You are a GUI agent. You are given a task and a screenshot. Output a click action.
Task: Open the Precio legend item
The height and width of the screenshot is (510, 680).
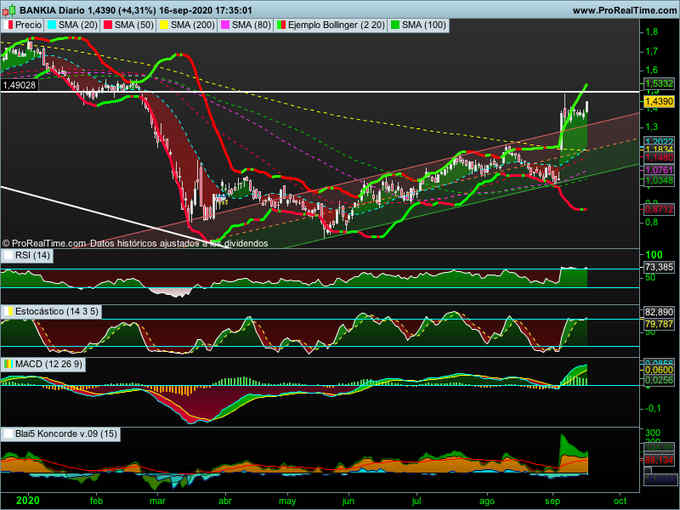(24, 25)
